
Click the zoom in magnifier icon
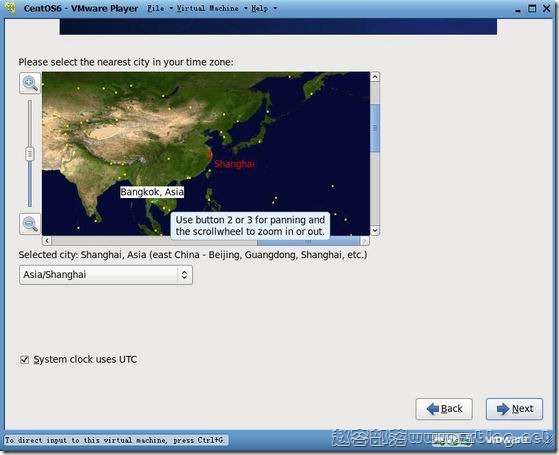(30, 84)
